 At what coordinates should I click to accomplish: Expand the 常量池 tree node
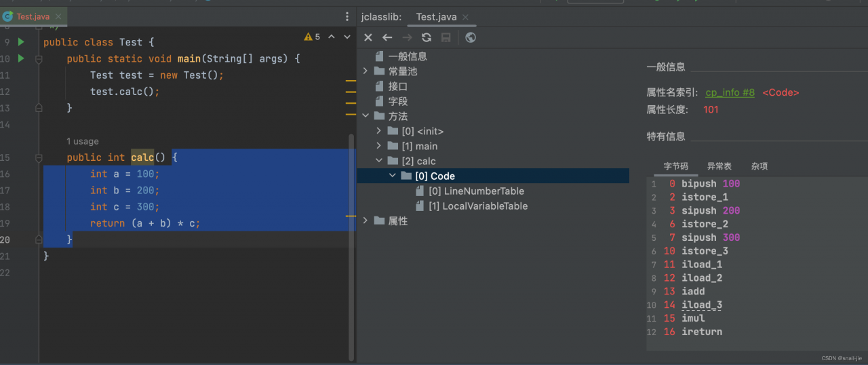pyautogui.click(x=365, y=71)
